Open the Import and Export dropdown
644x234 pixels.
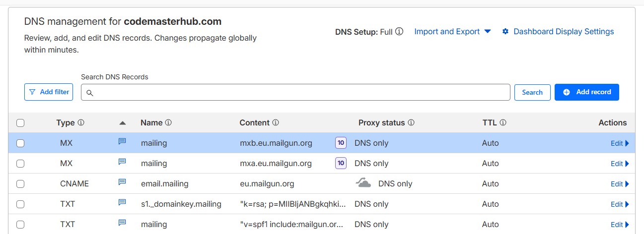point(452,32)
